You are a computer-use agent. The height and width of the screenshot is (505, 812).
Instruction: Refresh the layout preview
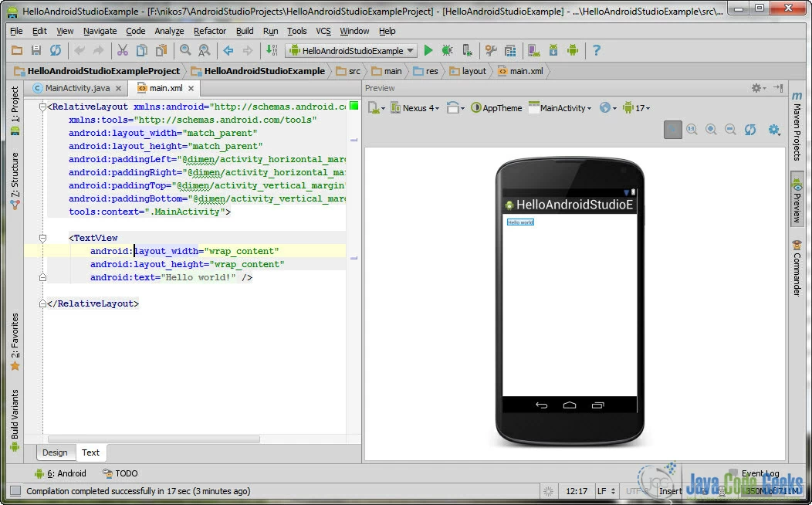[x=749, y=130]
